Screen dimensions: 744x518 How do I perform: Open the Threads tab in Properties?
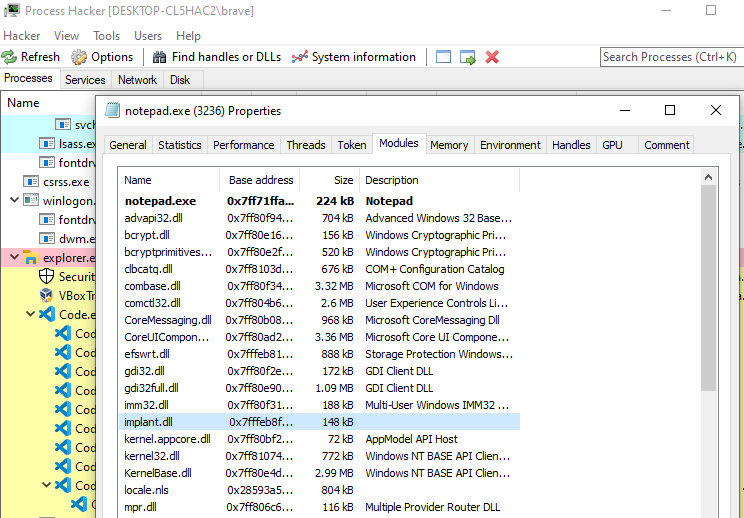pos(306,145)
